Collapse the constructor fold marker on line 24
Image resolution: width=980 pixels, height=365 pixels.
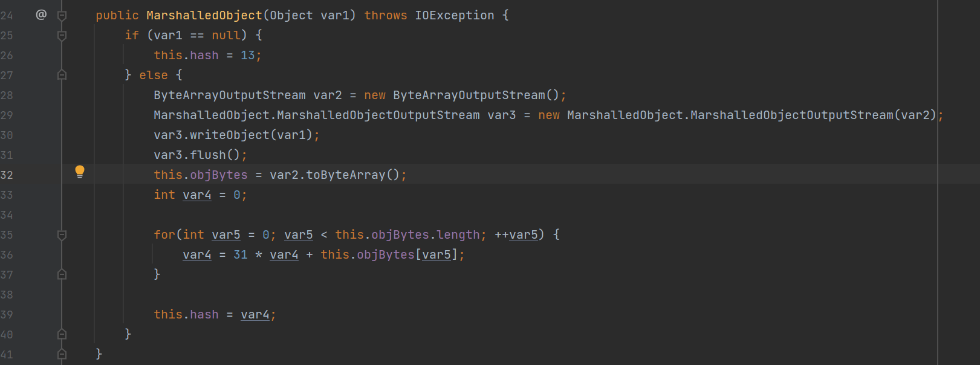62,16
